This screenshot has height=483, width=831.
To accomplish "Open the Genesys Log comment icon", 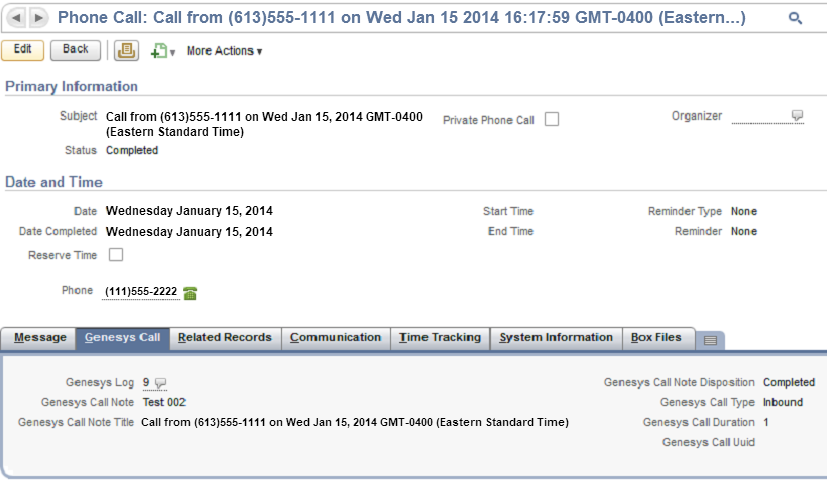I will [x=161, y=383].
